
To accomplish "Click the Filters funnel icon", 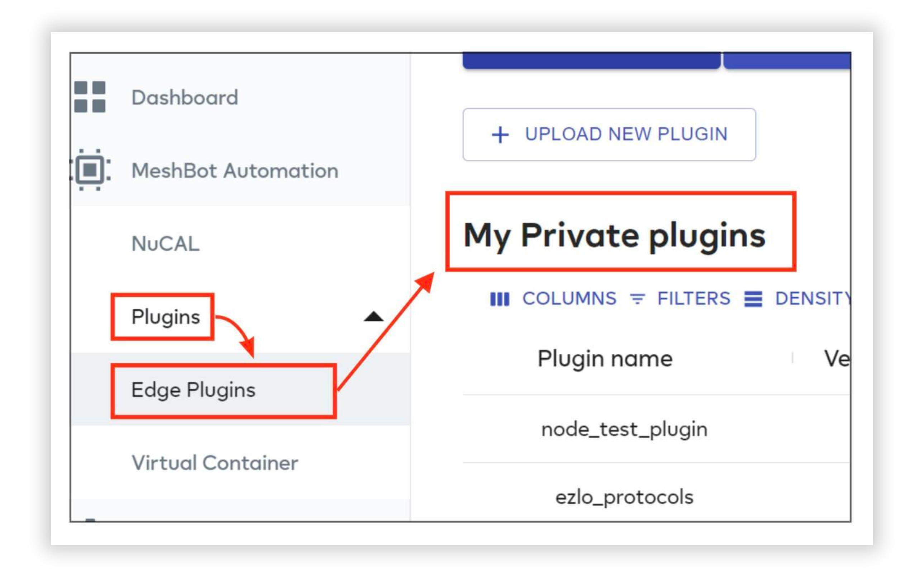I will [x=637, y=299].
